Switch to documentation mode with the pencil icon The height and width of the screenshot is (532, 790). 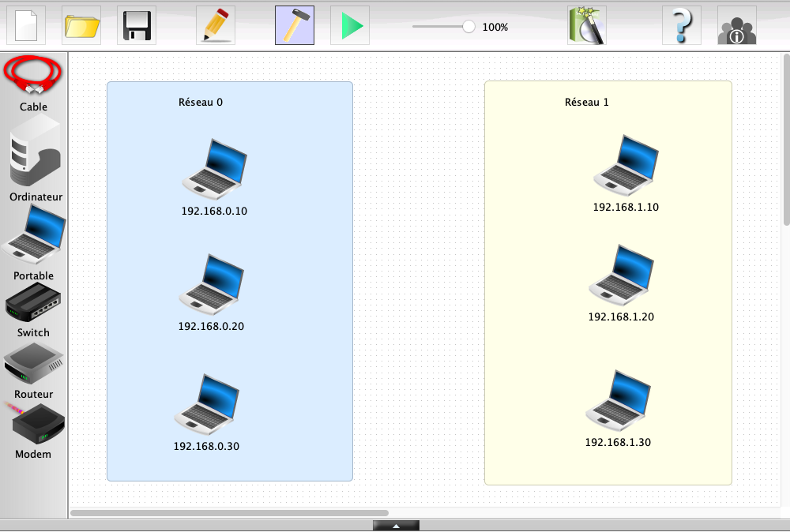[216, 25]
